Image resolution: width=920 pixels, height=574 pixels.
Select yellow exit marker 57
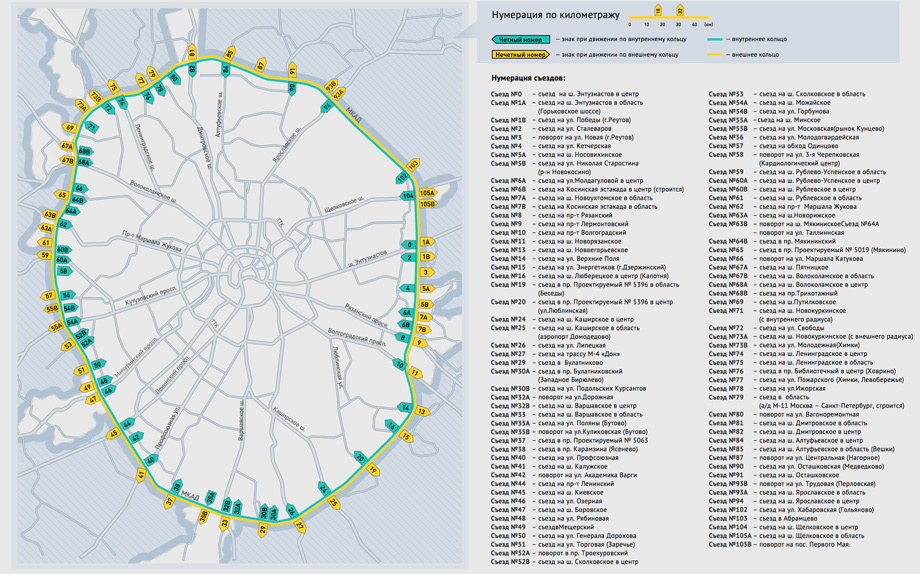(x=49, y=296)
